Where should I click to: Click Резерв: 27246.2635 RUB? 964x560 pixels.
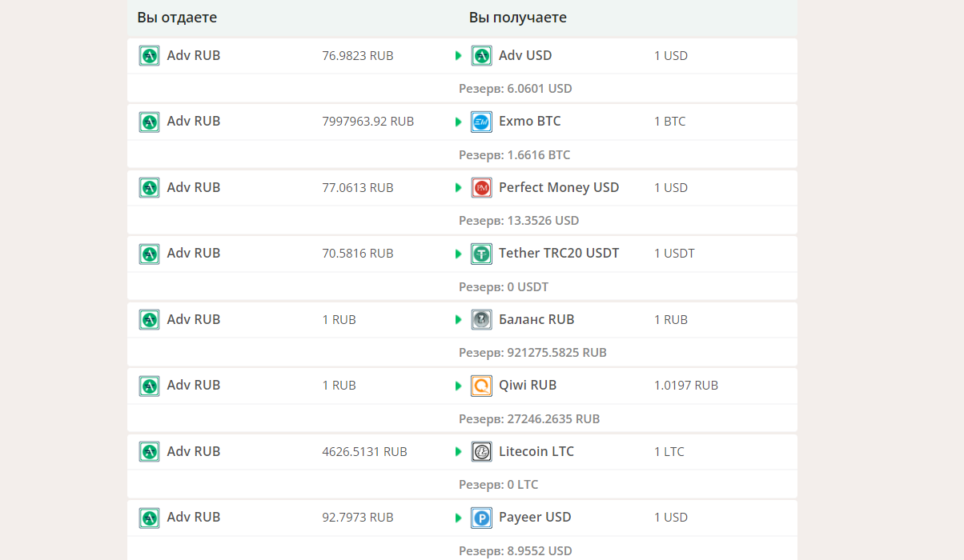click(529, 419)
